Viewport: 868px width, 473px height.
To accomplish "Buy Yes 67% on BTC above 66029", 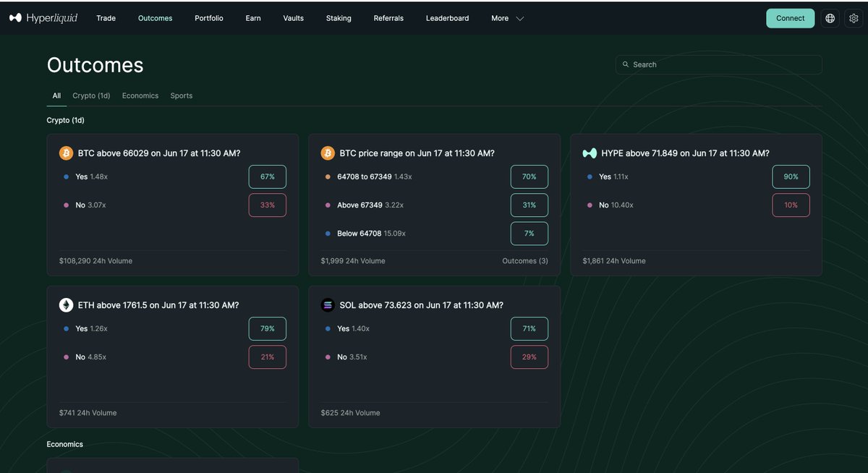I will [267, 176].
